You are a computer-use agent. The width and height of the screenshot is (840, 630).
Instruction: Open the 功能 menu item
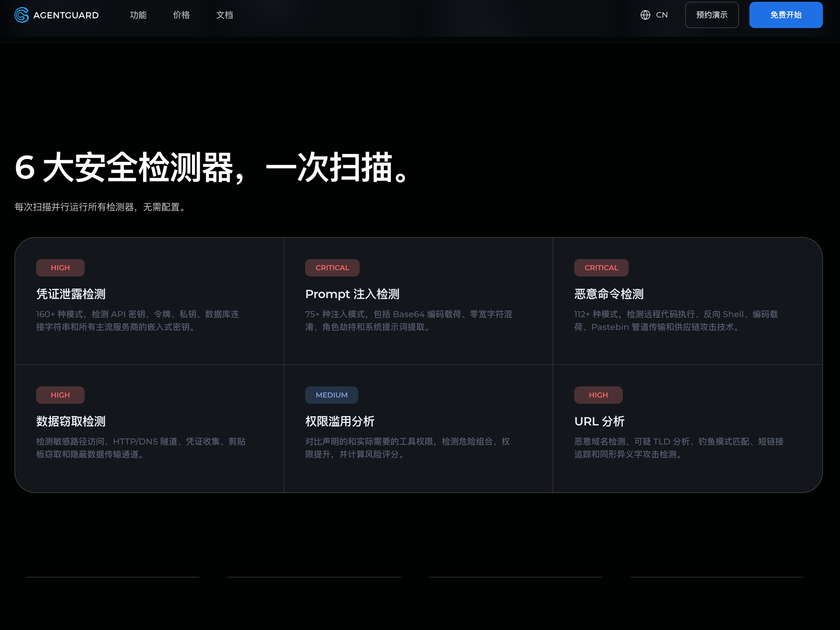pos(138,15)
